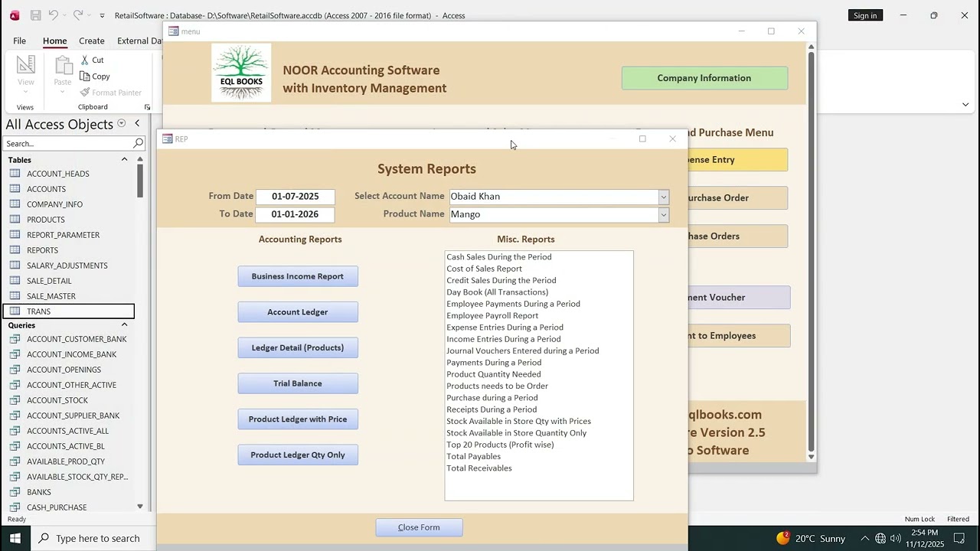
Task: Click the Undo arrow icon
Action: pyautogui.click(x=53, y=15)
